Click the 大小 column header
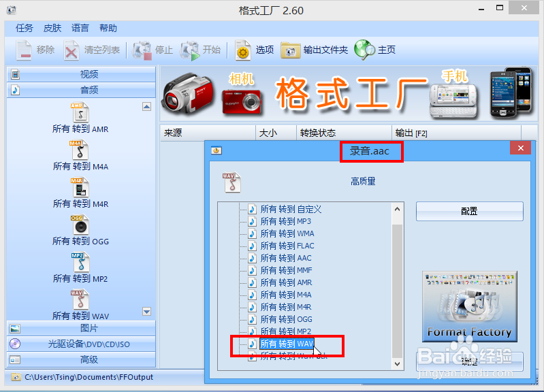This screenshot has height=392, width=544. click(x=276, y=133)
